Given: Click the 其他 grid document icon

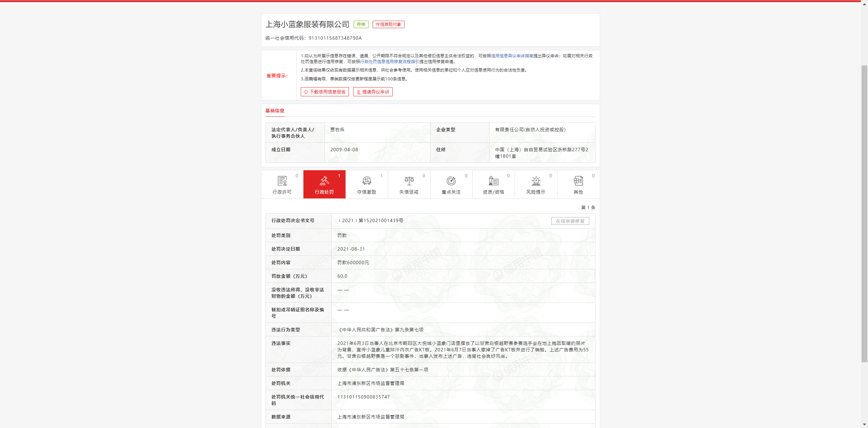Looking at the screenshot, I should pos(578,181).
